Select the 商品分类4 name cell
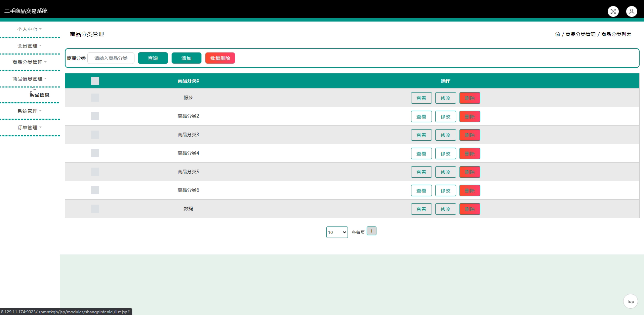Image resolution: width=644 pixels, height=315 pixels. (x=188, y=153)
